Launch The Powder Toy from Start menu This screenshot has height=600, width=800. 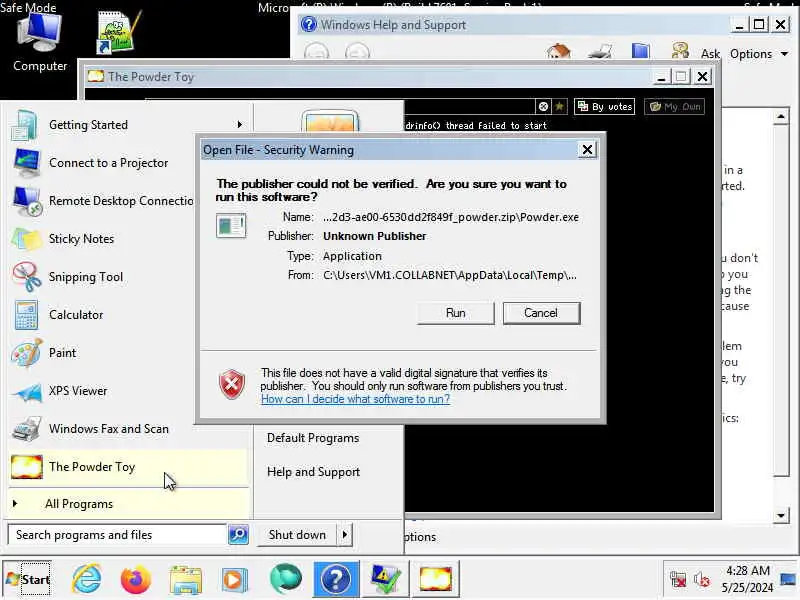point(128,467)
